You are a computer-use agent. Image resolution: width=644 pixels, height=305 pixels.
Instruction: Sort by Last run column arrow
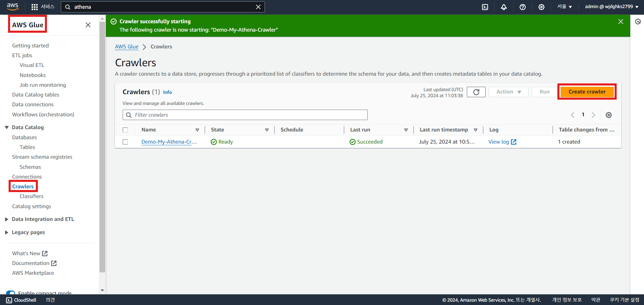click(x=406, y=130)
